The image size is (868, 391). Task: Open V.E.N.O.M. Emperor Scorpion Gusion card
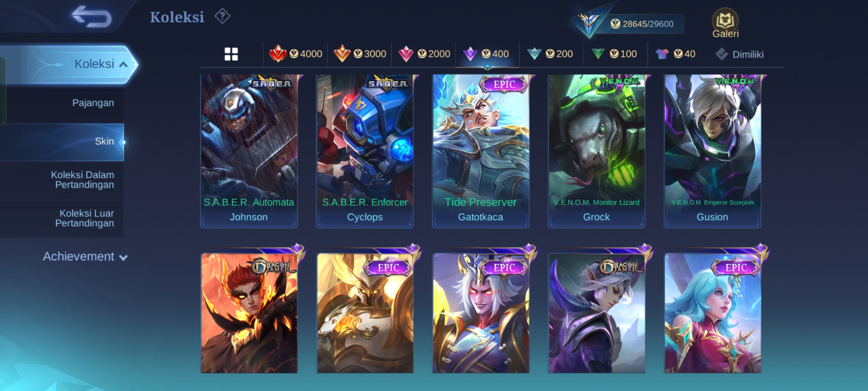(712, 151)
